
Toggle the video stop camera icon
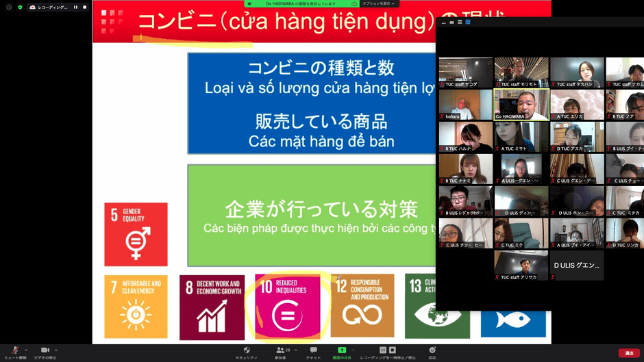45,350
